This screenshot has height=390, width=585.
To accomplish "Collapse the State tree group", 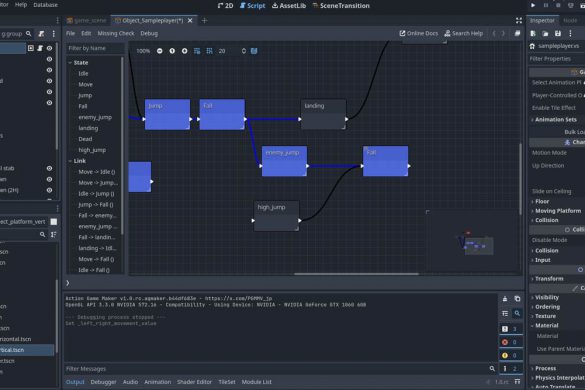I will 70,63.
